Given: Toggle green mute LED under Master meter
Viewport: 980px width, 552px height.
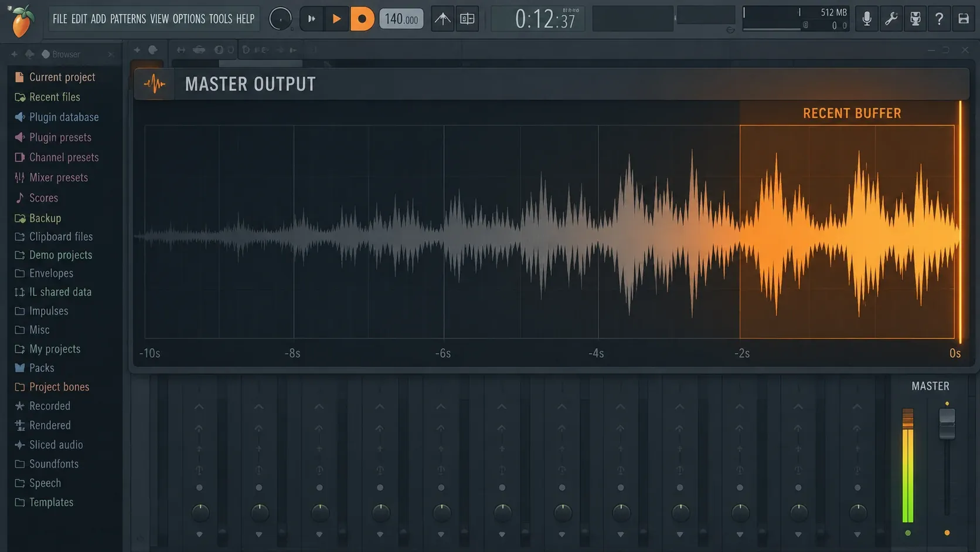Looking at the screenshot, I should pos(908,533).
